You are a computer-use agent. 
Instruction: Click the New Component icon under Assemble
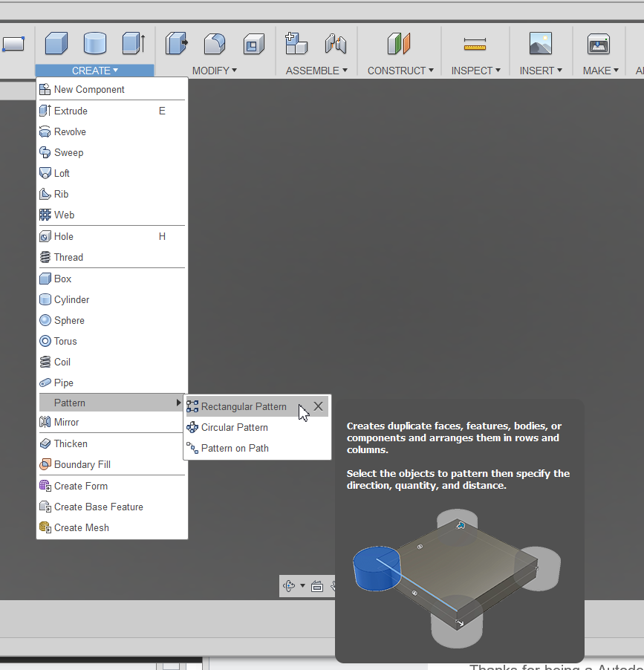[296, 44]
